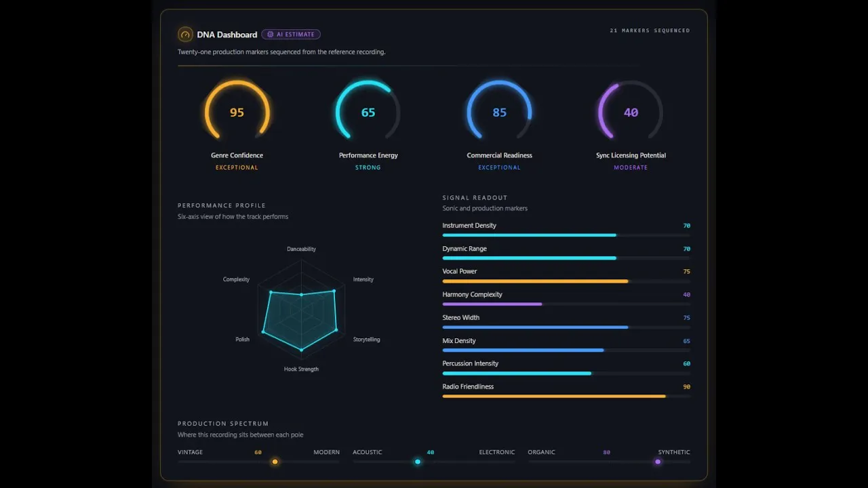Click the Dynamic Range progress bar
The image size is (868, 488).
coord(566,258)
